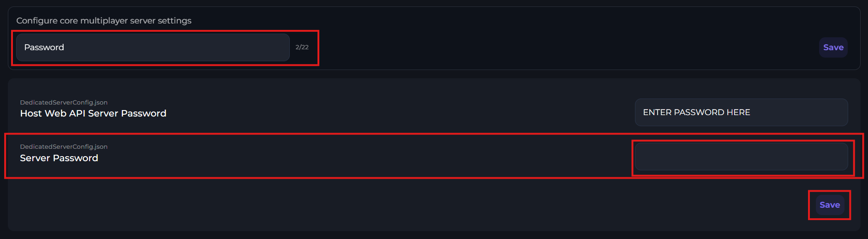Click the Server Password setting label
868x239 pixels.
coord(59,158)
